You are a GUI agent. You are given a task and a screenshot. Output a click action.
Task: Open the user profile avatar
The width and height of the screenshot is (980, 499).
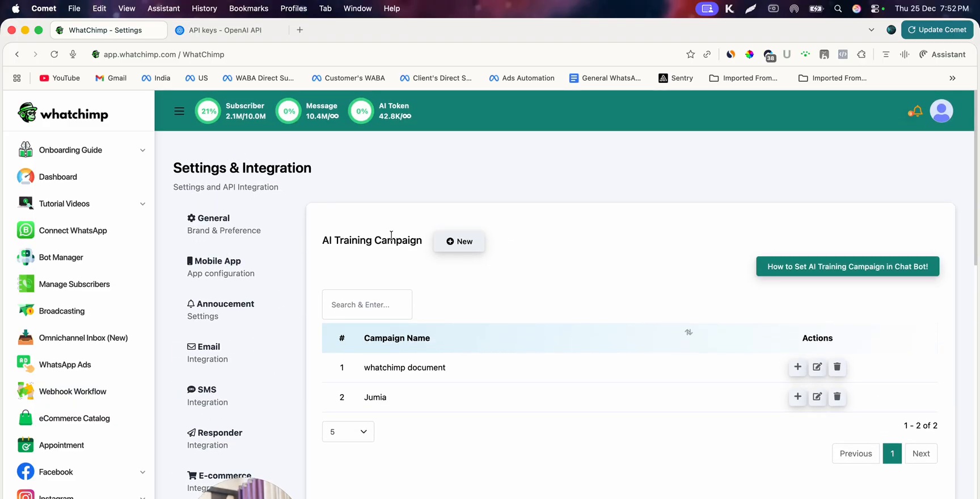941,111
